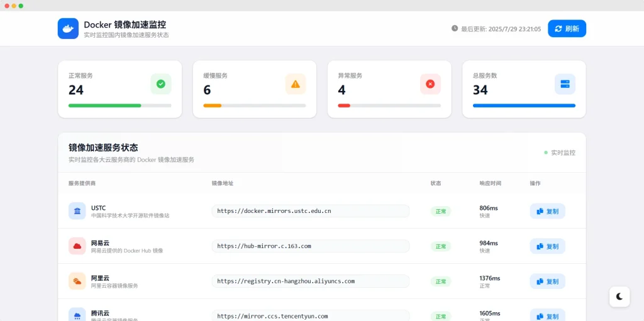Viewport: 644px width, 321px height.
Task: Click the 1605ms response time value
Action: tap(489, 313)
